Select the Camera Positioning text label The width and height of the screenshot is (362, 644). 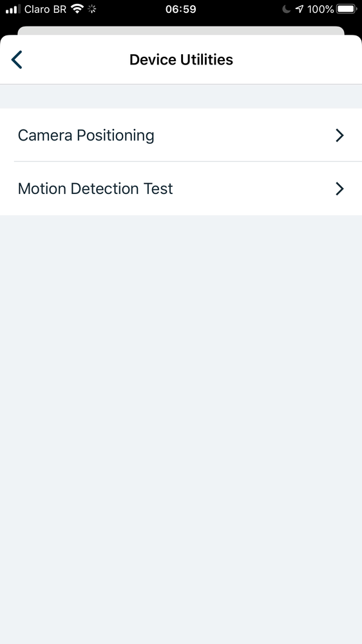tap(86, 135)
